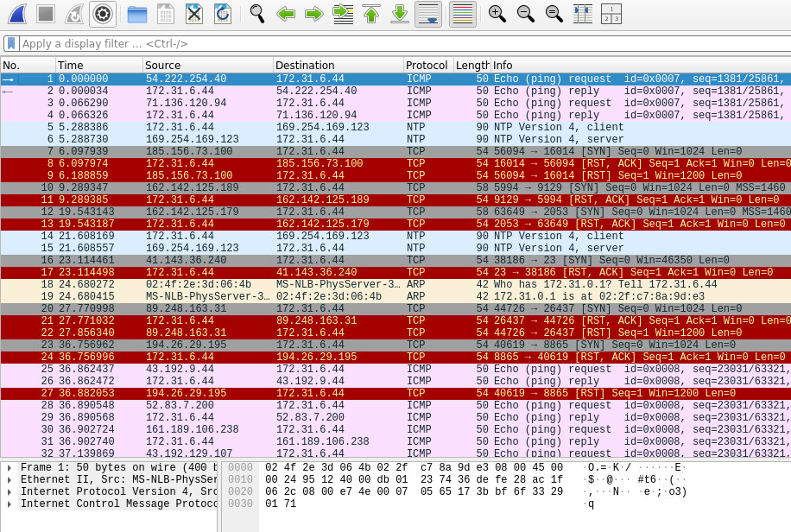Screen dimensions: 791x532
Task: Find a packet using magnifier icon
Action: 257,14
